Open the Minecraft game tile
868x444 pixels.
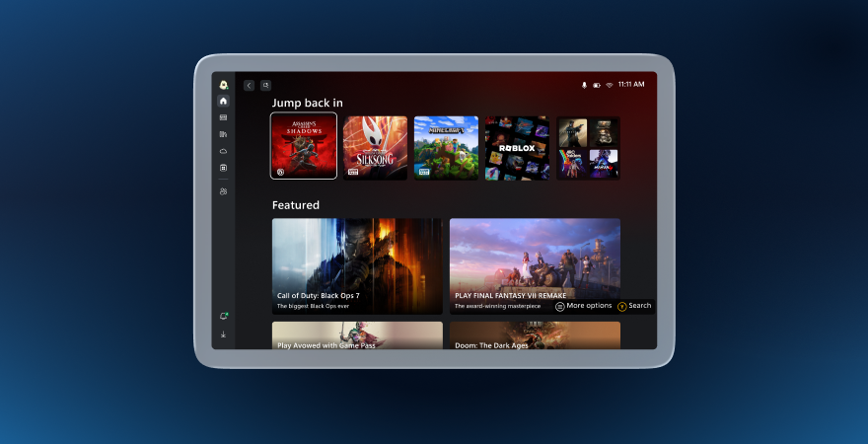click(x=446, y=148)
